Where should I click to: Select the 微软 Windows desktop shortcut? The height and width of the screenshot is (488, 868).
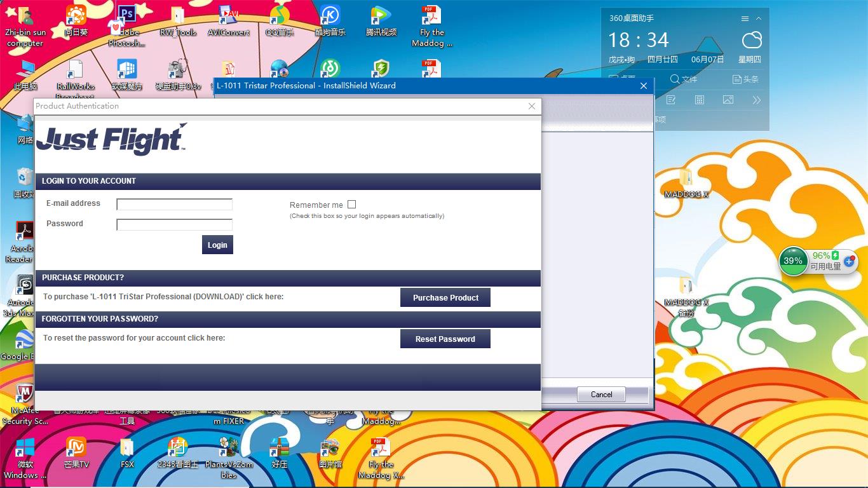25,458
